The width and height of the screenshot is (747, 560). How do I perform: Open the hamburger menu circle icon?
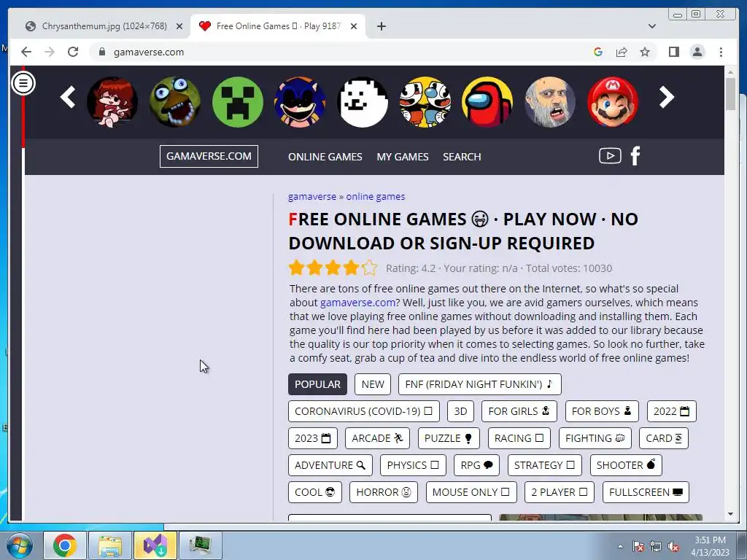pyautogui.click(x=23, y=83)
